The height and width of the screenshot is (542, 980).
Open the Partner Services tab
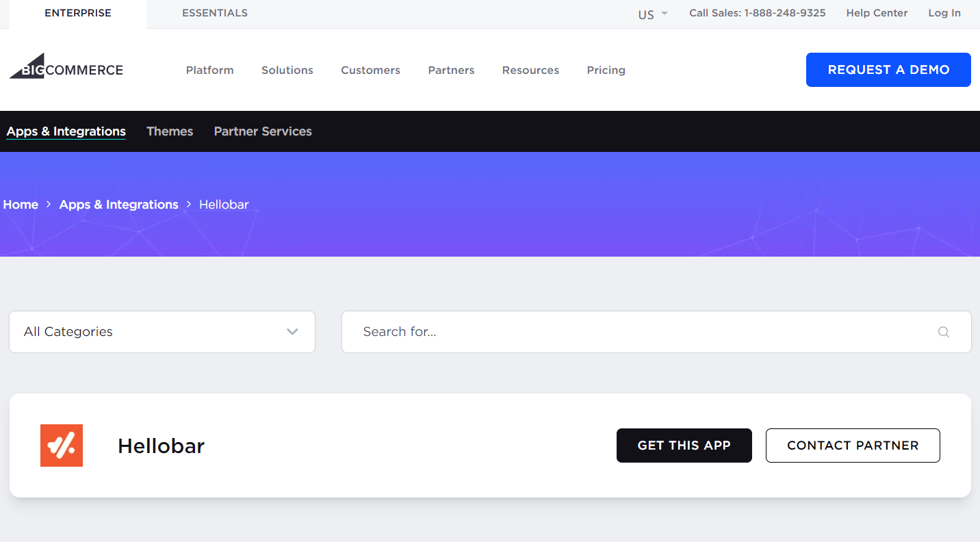pos(263,131)
